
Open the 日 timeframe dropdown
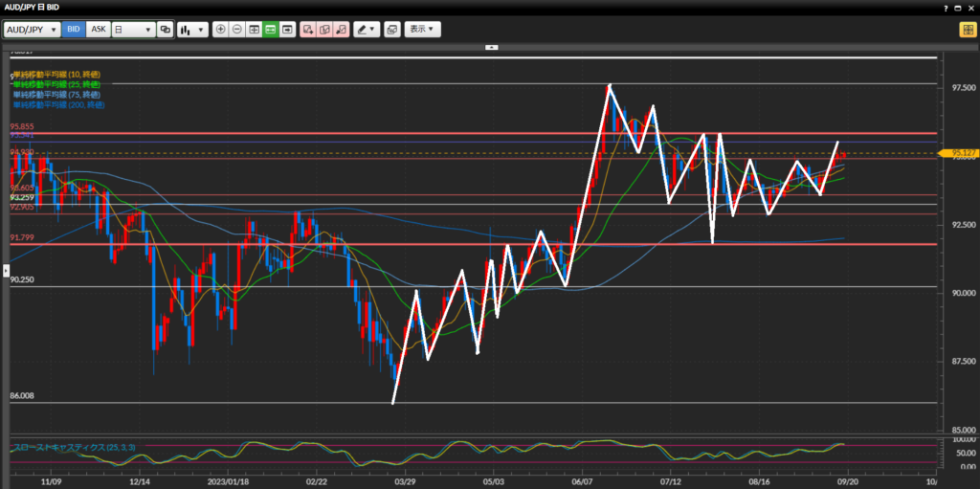133,30
